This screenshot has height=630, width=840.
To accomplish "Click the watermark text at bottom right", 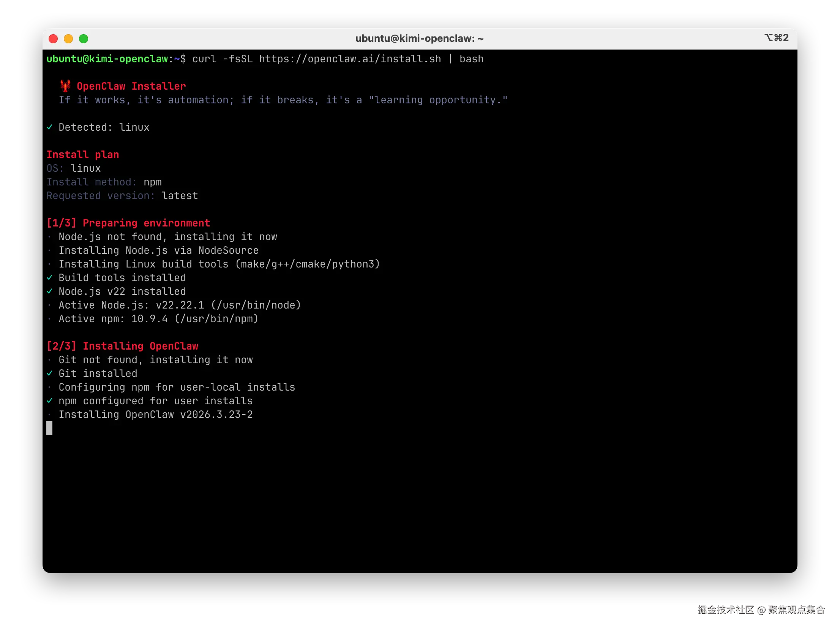I will [x=760, y=609].
